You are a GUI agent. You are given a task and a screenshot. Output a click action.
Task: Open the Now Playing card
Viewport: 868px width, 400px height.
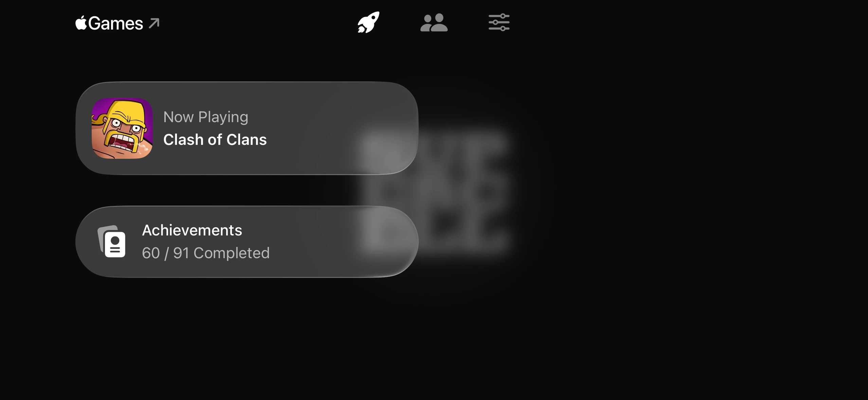pos(247,128)
